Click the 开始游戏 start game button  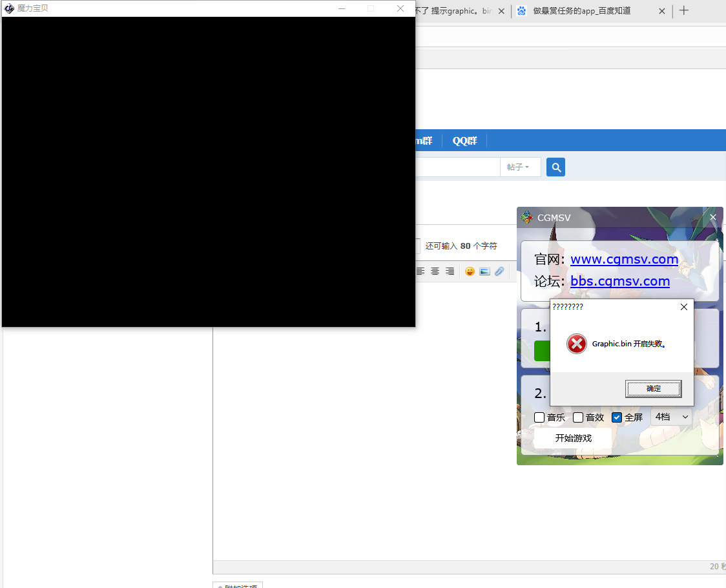point(573,438)
